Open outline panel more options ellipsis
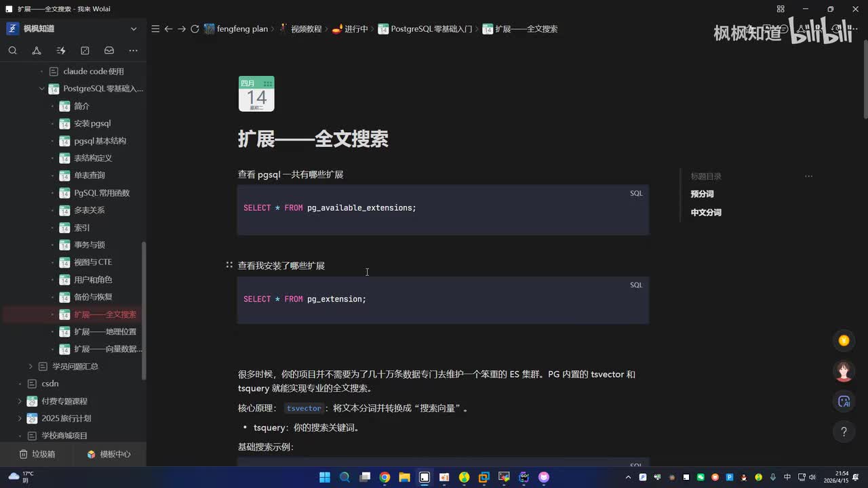 coord(808,176)
